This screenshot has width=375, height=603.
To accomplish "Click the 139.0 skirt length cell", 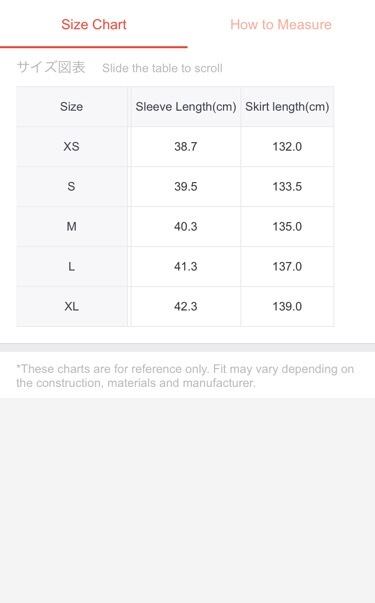I will pos(287,306).
